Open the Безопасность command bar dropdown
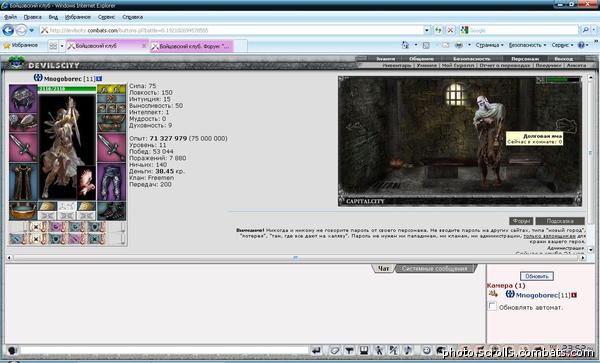The image size is (600, 363). [x=527, y=45]
